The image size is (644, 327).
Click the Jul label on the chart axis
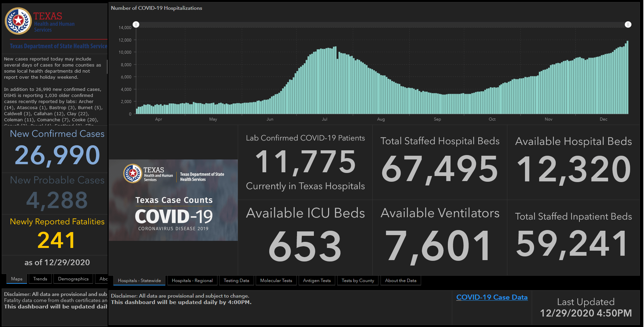point(324,119)
